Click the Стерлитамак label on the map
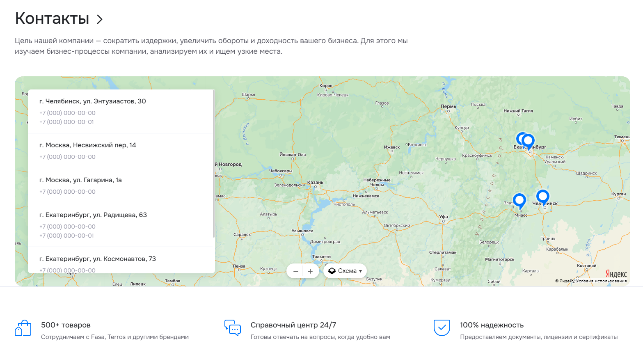This screenshot has width=643, height=364. (443, 252)
